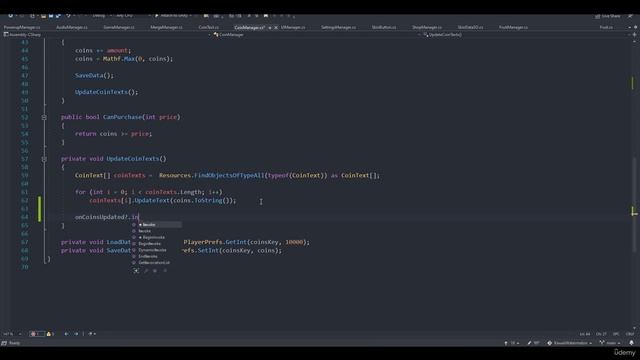Open the AudioManager.cs tab
Image resolution: width=640 pixels, height=360 pixels.
click(72, 27)
